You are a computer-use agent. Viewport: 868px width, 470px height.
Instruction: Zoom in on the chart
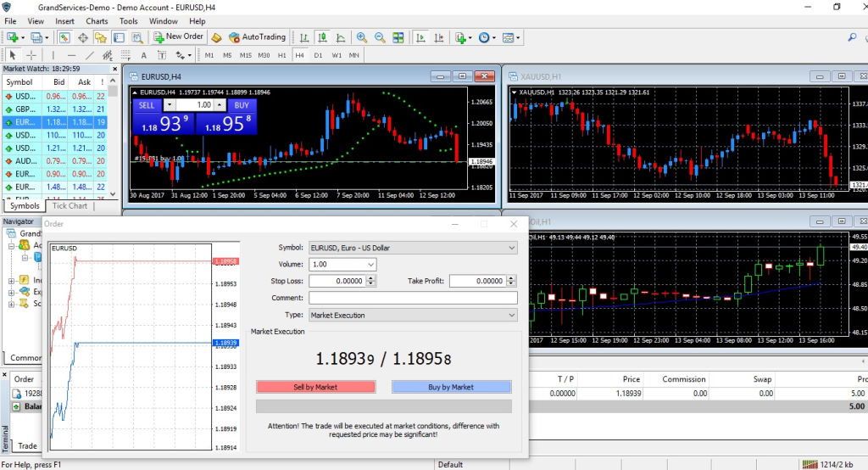click(x=361, y=37)
